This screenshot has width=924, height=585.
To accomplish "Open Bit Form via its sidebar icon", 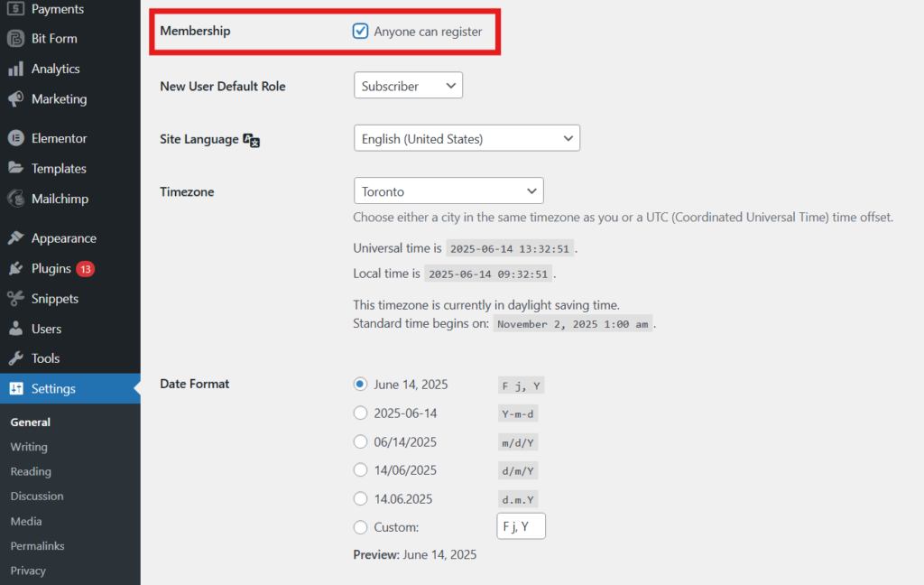I will 15,39.
